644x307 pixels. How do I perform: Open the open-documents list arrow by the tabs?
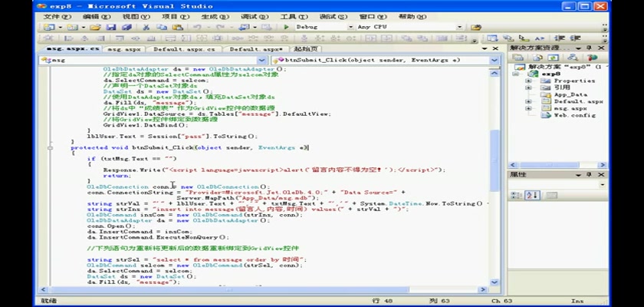tap(485, 48)
